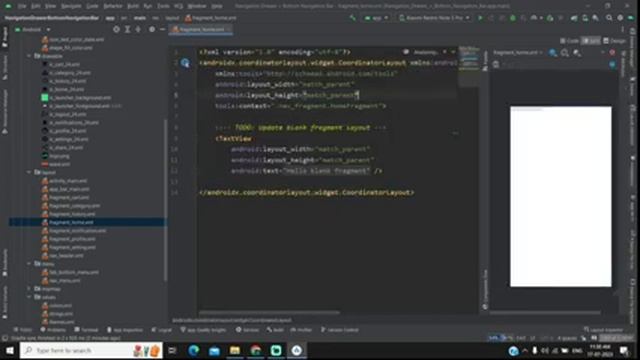
Task: Click the blue gutter icon beside line 2
Action: pos(185,63)
